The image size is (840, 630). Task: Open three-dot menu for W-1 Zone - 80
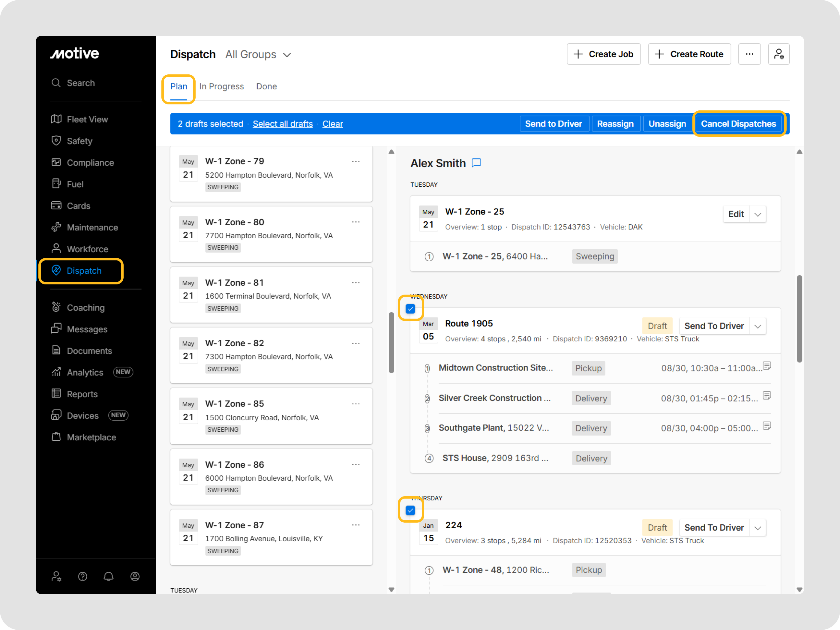click(356, 222)
